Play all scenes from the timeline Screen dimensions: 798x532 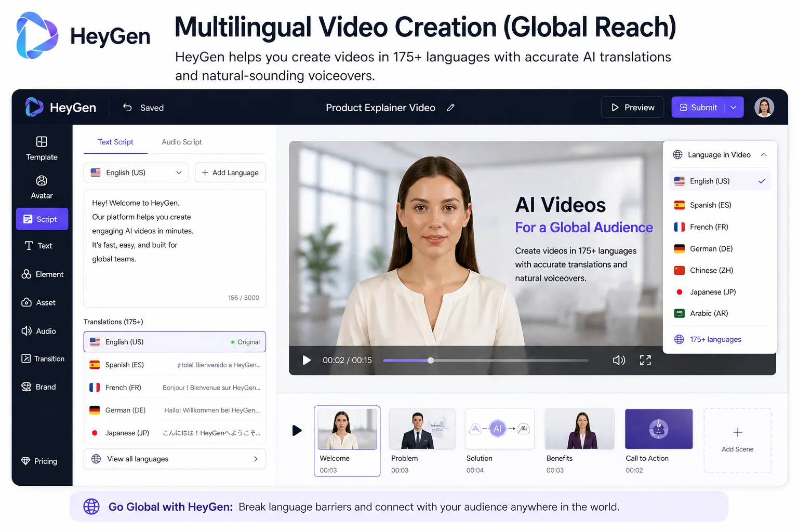click(x=297, y=431)
